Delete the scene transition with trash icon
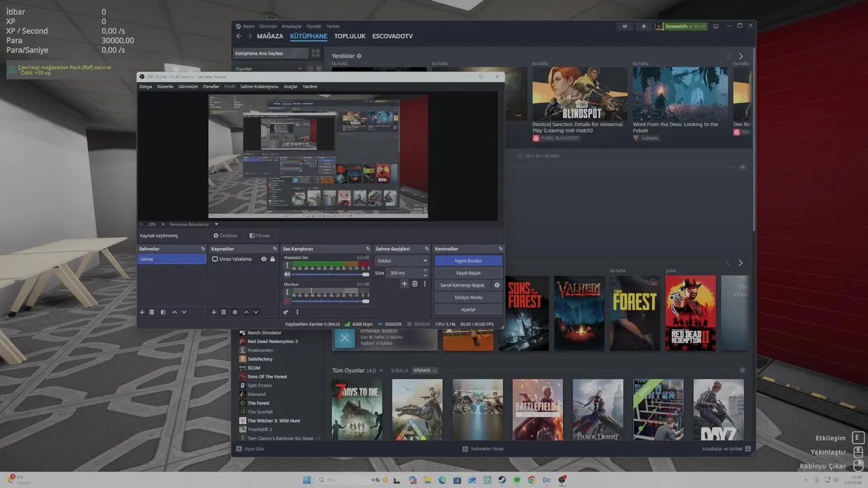 coord(415,284)
